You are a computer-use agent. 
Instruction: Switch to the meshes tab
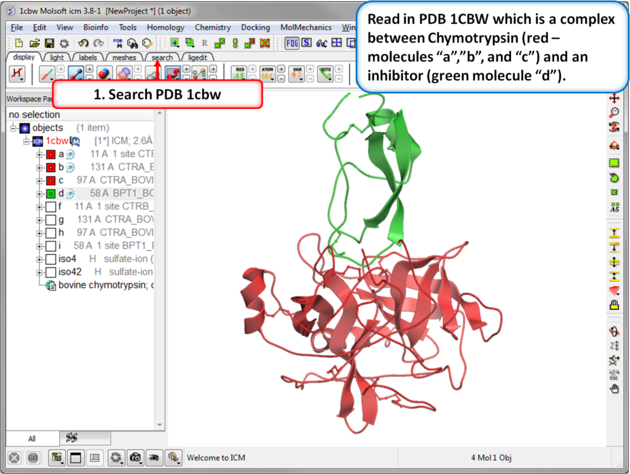click(x=124, y=58)
